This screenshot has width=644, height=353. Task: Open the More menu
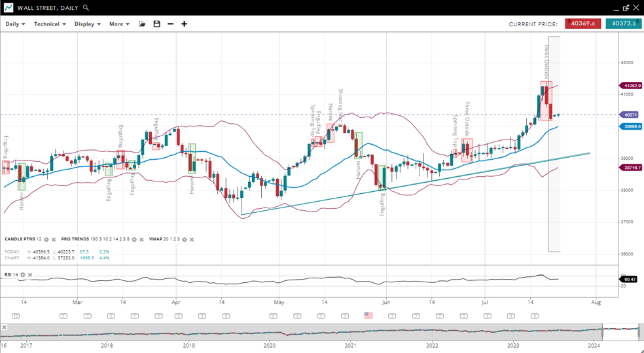(119, 24)
